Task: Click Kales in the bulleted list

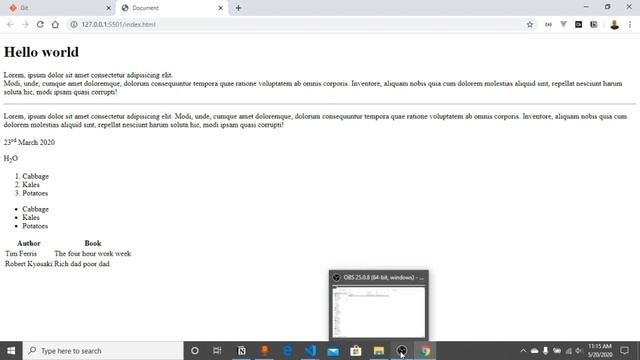Action: click(x=31, y=217)
